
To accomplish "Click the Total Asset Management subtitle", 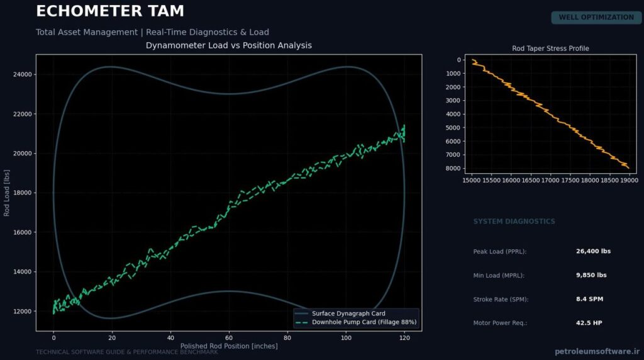I will coord(152,32).
